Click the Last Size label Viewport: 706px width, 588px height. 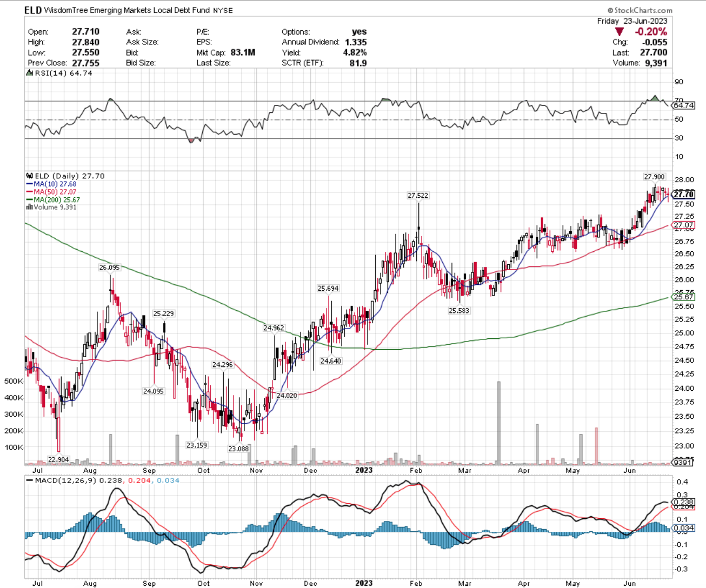click(x=214, y=63)
